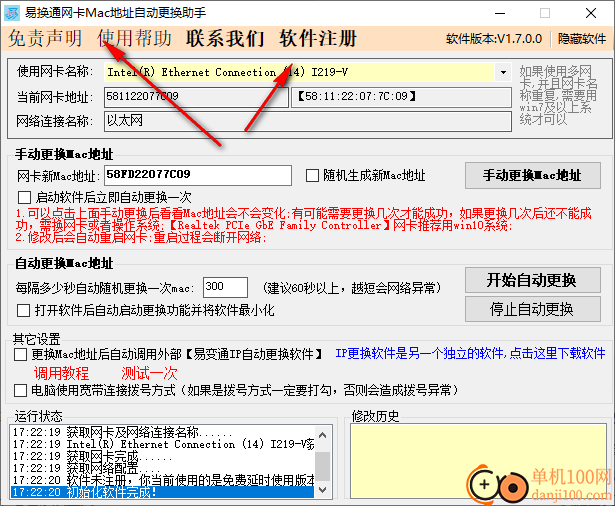Click the formatted MAC field 58:11:22:07:7C:09
The width and height of the screenshot is (615, 506).
(401, 97)
